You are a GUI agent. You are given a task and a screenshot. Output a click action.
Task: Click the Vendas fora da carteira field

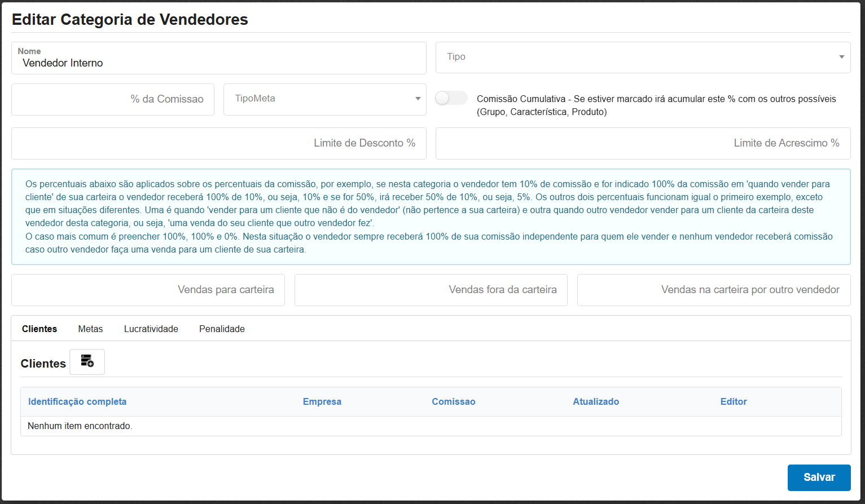(x=431, y=290)
